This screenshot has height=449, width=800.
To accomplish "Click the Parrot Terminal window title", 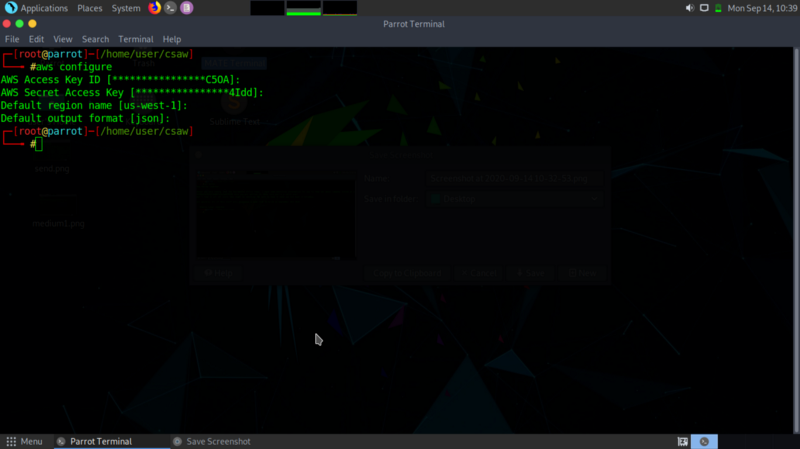I will tap(414, 24).
